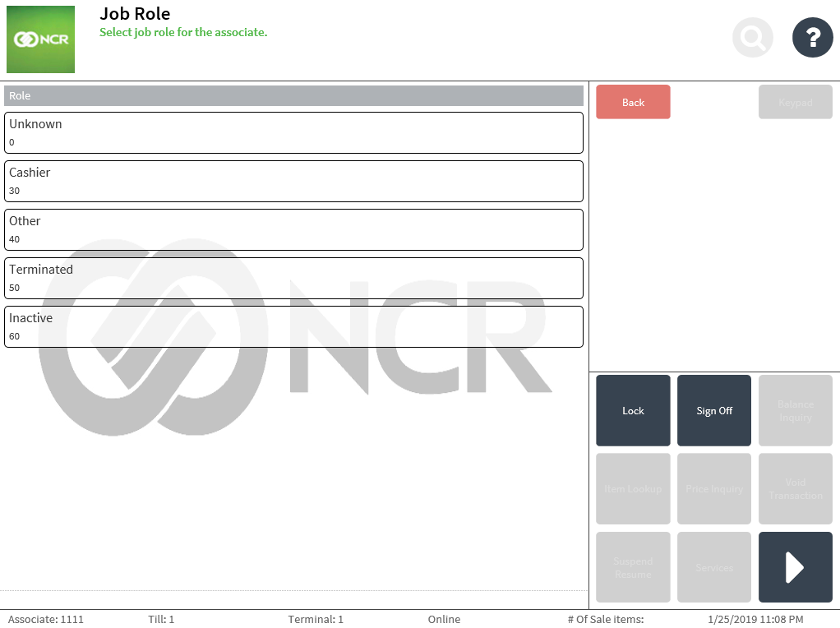Click the Role column header
The image size is (840, 628).
pos(293,96)
